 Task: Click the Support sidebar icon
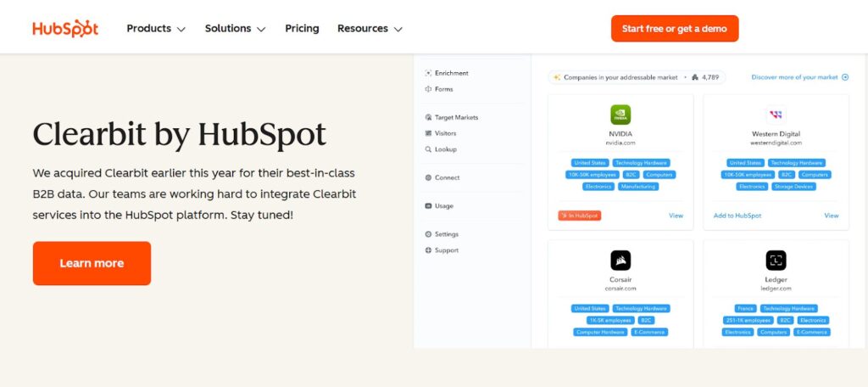(x=428, y=250)
